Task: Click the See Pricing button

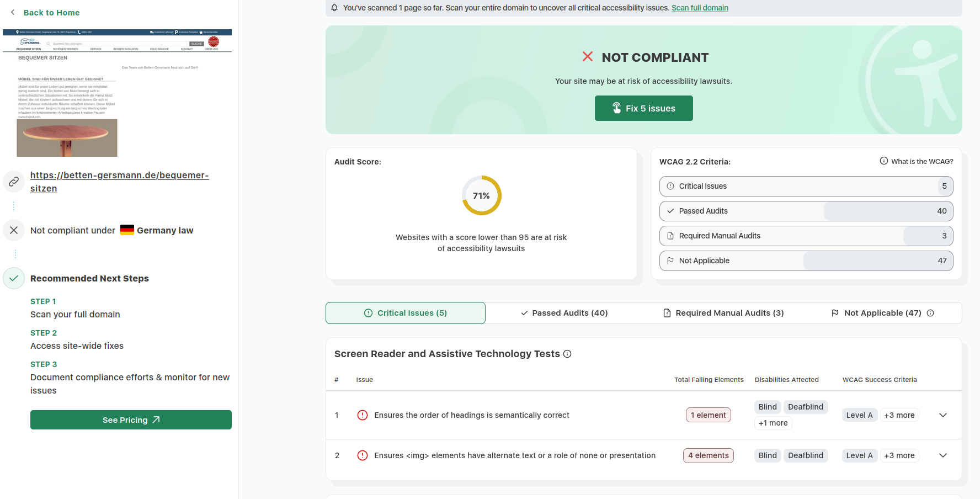Action: tap(131, 420)
